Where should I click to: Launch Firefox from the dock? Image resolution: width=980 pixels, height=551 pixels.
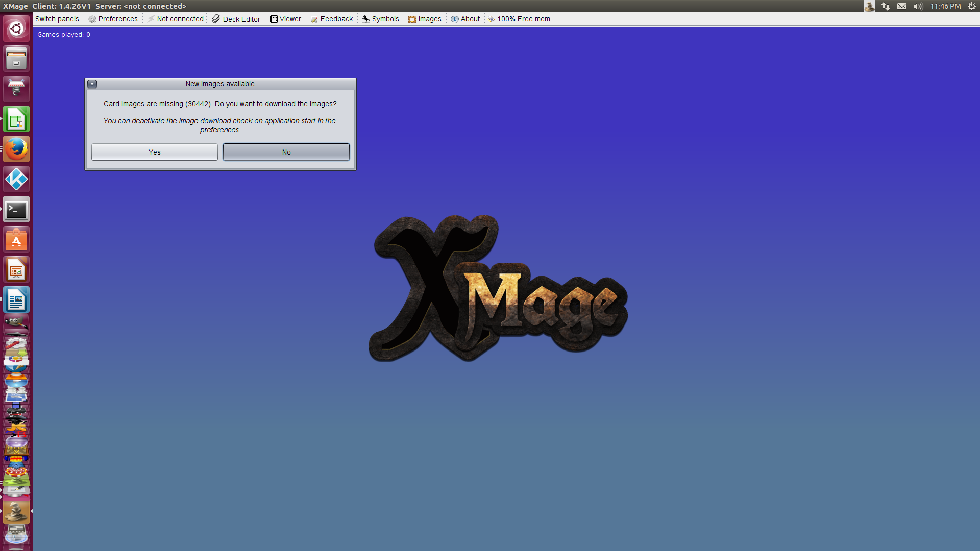coord(16,149)
